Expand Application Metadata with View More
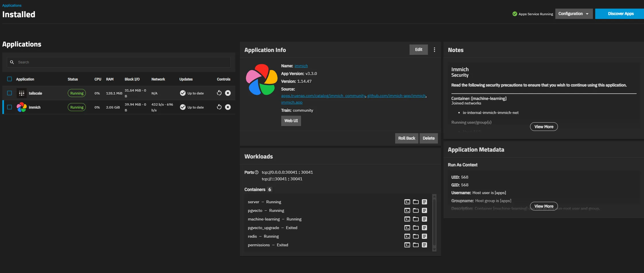The height and width of the screenshot is (273, 644). (x=544, y=206)
